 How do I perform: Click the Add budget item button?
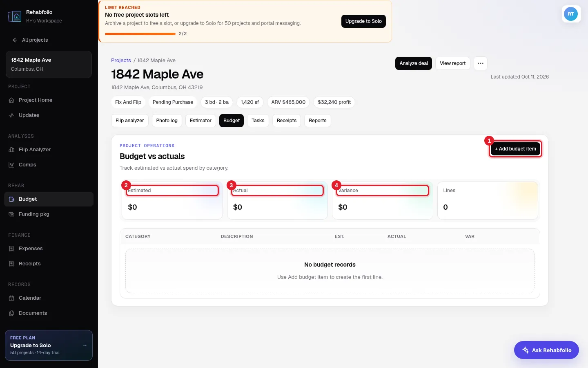click(515, 149)
